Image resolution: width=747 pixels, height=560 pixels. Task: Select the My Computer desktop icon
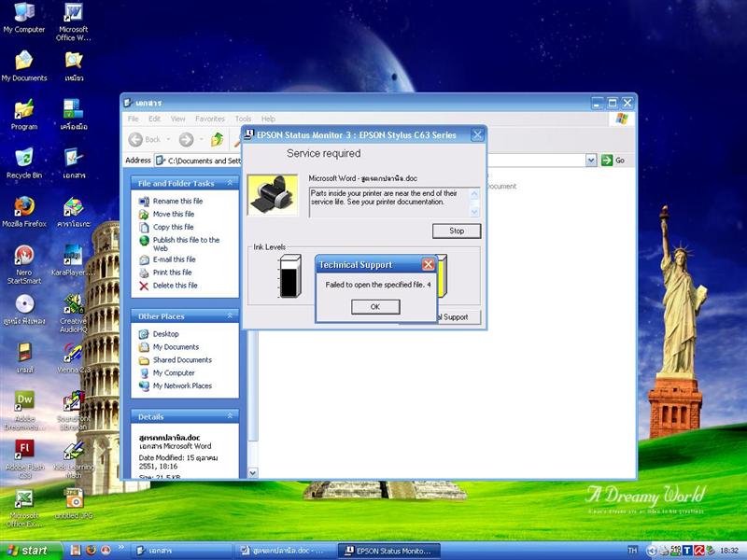click(x=24, y=18)
